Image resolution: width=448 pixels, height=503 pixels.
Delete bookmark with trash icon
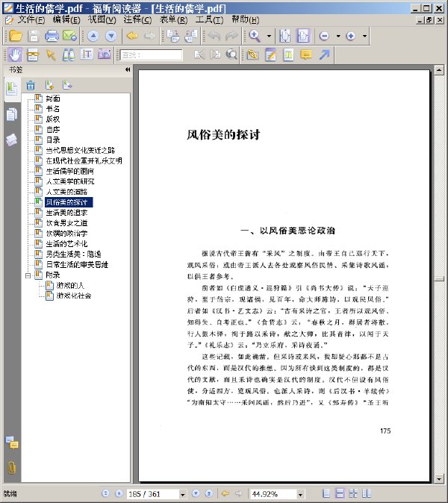(x=31, y=85)
